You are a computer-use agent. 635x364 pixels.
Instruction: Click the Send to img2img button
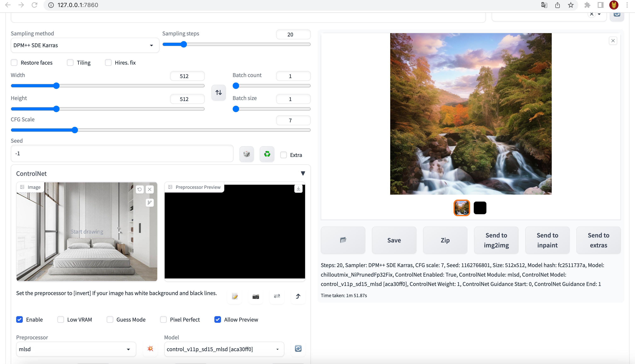click(x=496, y=240)
